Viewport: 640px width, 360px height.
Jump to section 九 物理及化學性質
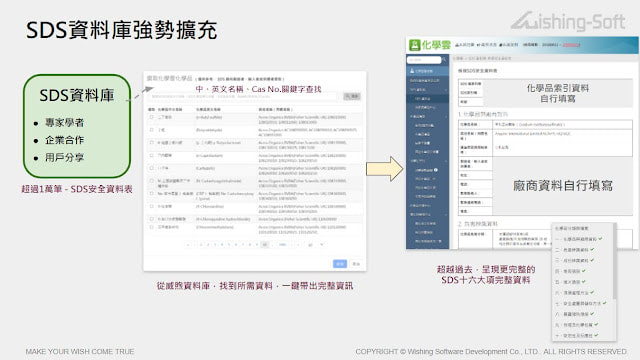pyautogui.click(x=577, y=324)
